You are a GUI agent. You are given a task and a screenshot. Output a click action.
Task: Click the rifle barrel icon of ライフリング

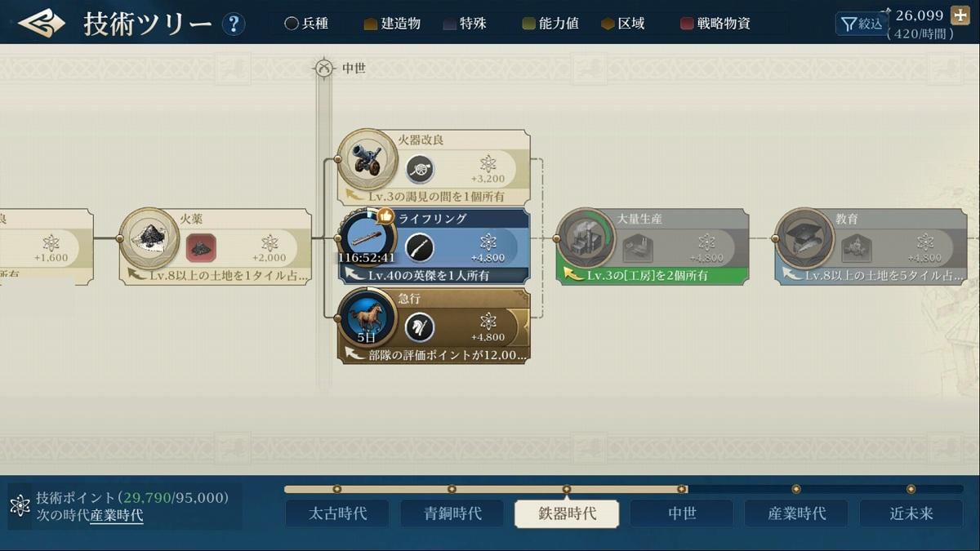(367, 238)
